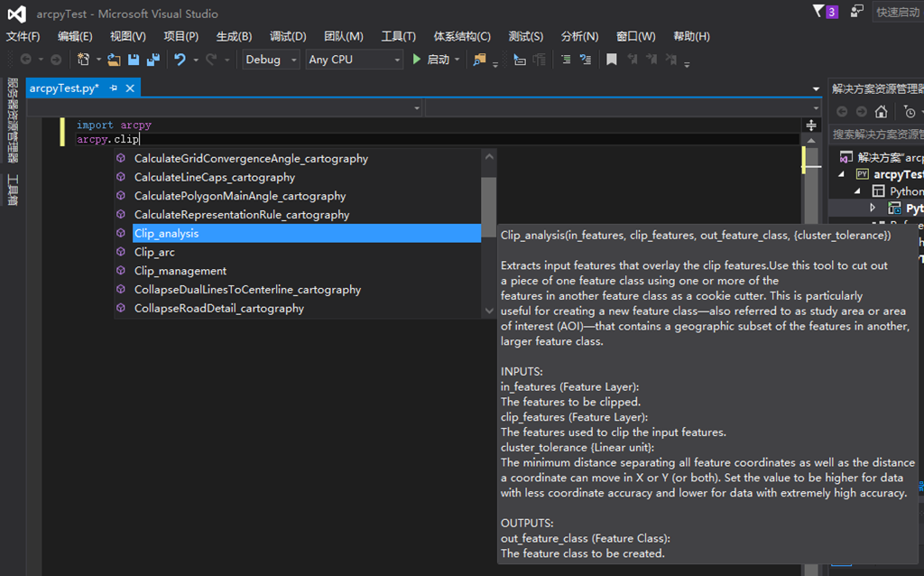Click the navigate backward arrow in toolbar
This screenshot has width=924, height=576.
tap(26, 59)
